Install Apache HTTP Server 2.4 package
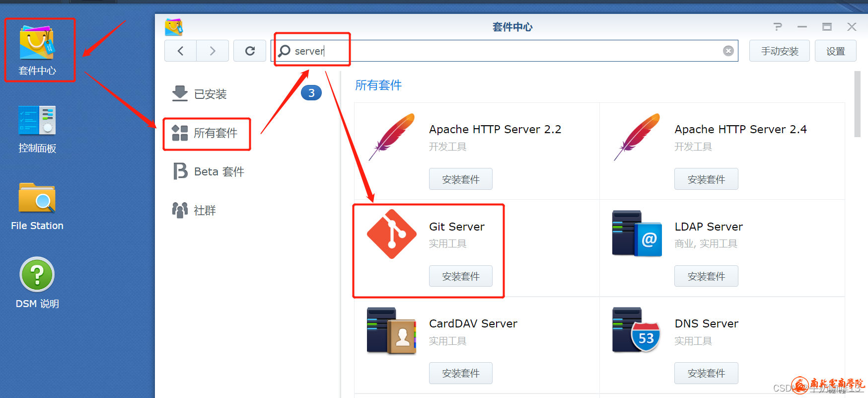868x398 pixels. point(706,179)
